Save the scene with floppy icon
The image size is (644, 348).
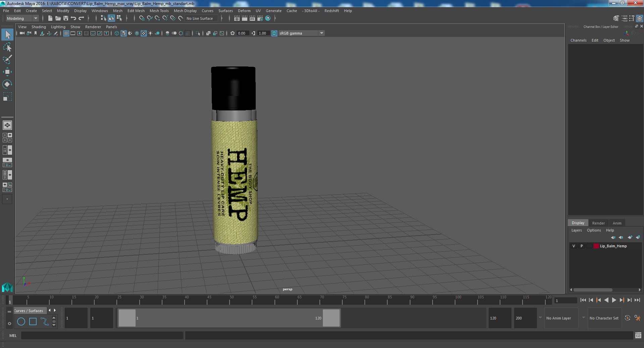point(65,18)
